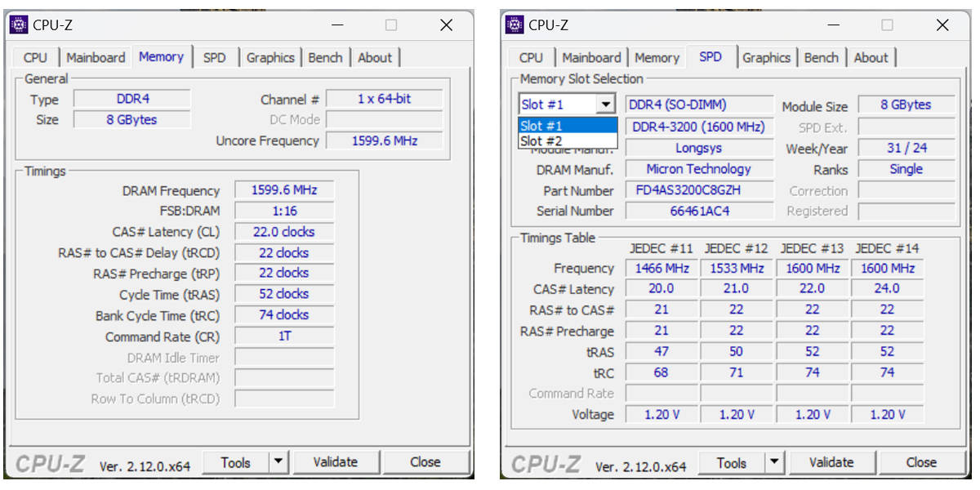Minimize the left CPU-Z window
Screen dimensions: 980x490
point(336,25)
